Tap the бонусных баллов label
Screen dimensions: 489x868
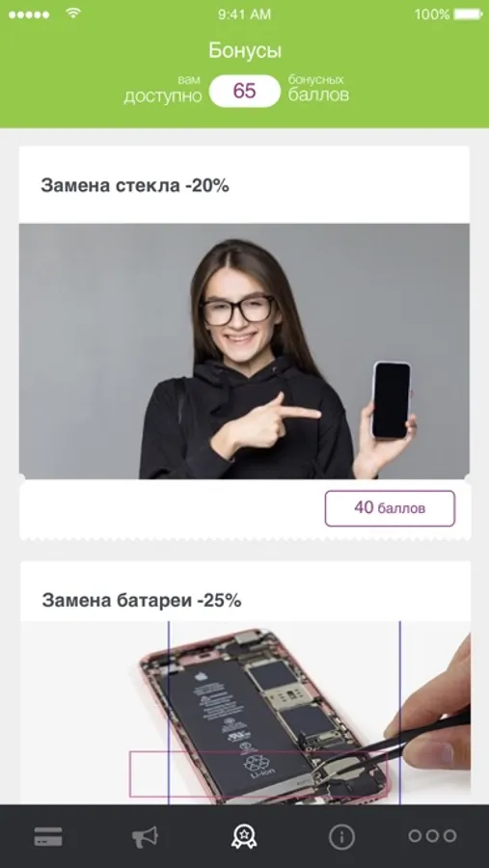coord(318,89)
